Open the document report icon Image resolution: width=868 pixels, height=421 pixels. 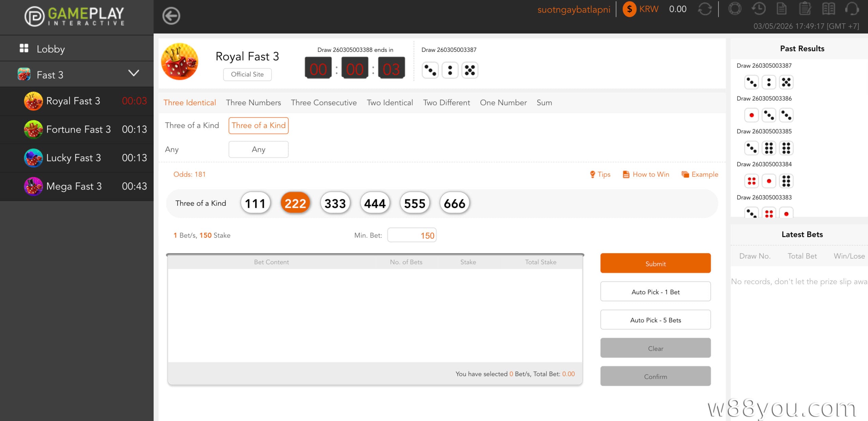click(782, 9)
